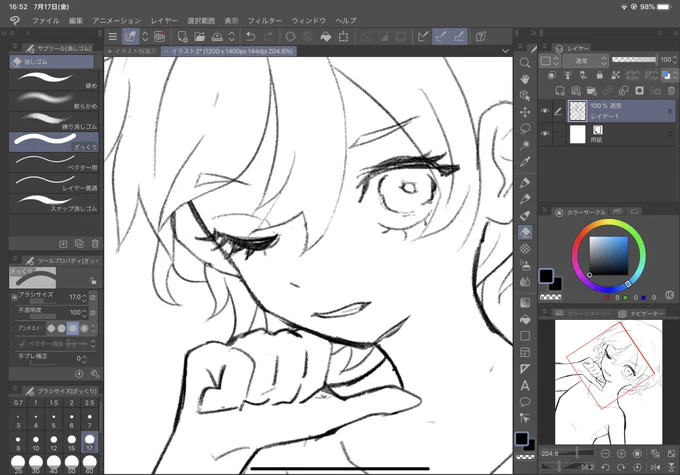Select the Ruler tool
Viewport: 680px width, 475px height.
[x=525, y=369]
